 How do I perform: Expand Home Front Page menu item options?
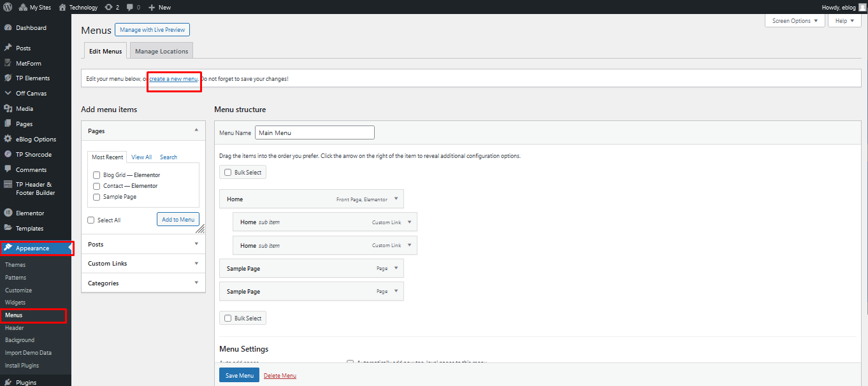(396, 199)
